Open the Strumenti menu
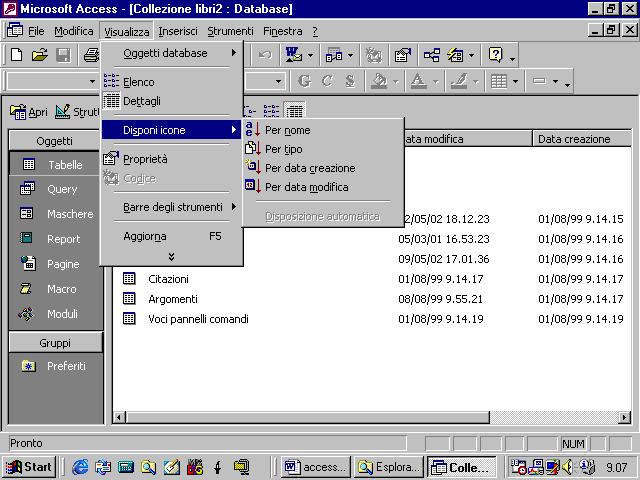This screenshot has width=640, height=480. (x=230, y=31)
